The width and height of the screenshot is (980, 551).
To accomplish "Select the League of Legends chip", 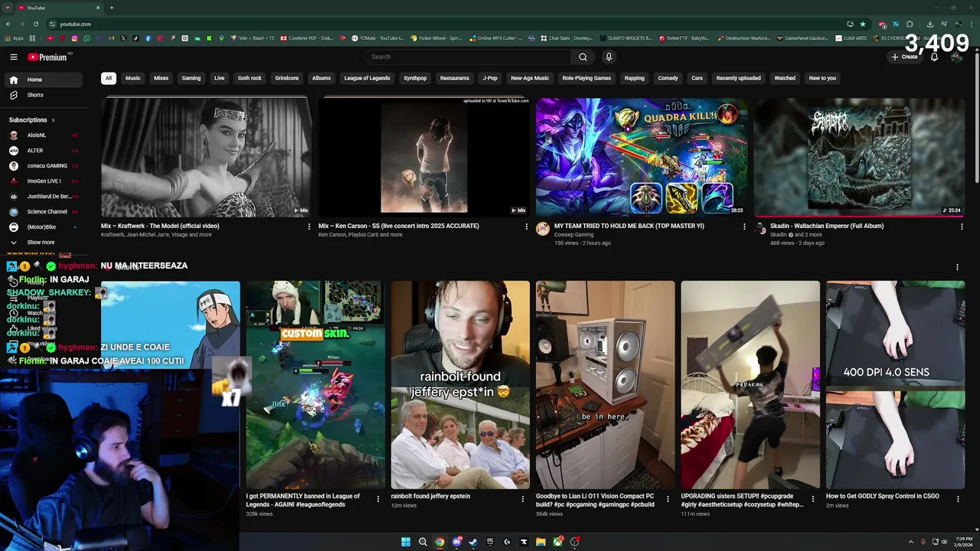I will 367,78.
